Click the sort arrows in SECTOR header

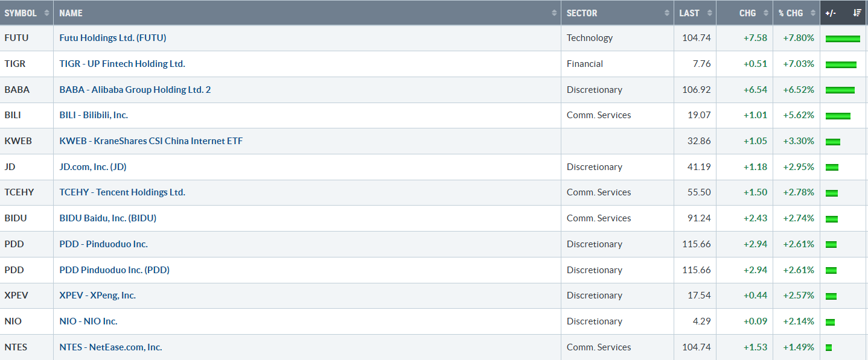pyautogui.click(x=667, y=13)
